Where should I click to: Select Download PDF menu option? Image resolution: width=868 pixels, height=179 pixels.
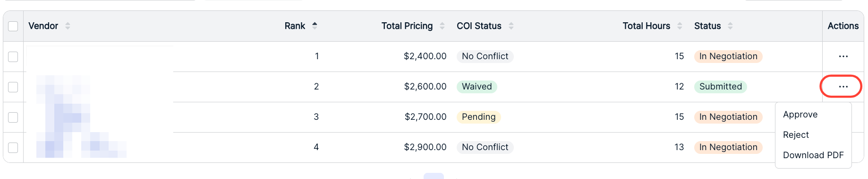click(813, 155)
